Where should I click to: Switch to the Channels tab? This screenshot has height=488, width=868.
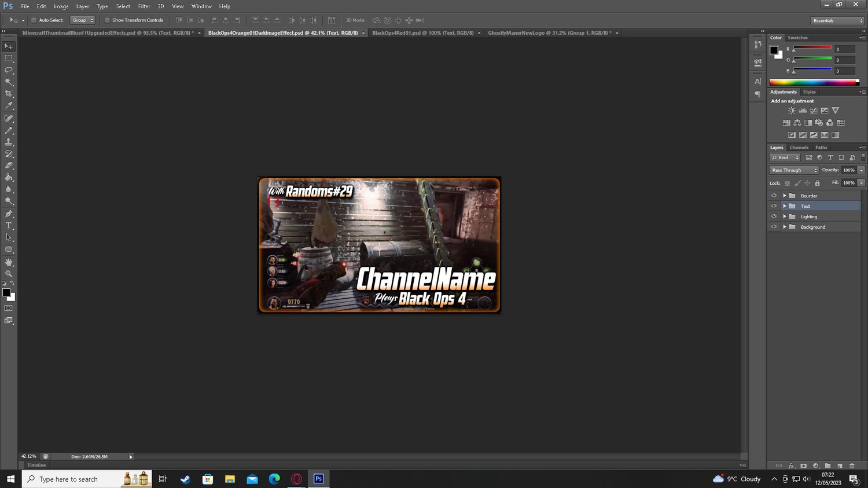[799, 148]
